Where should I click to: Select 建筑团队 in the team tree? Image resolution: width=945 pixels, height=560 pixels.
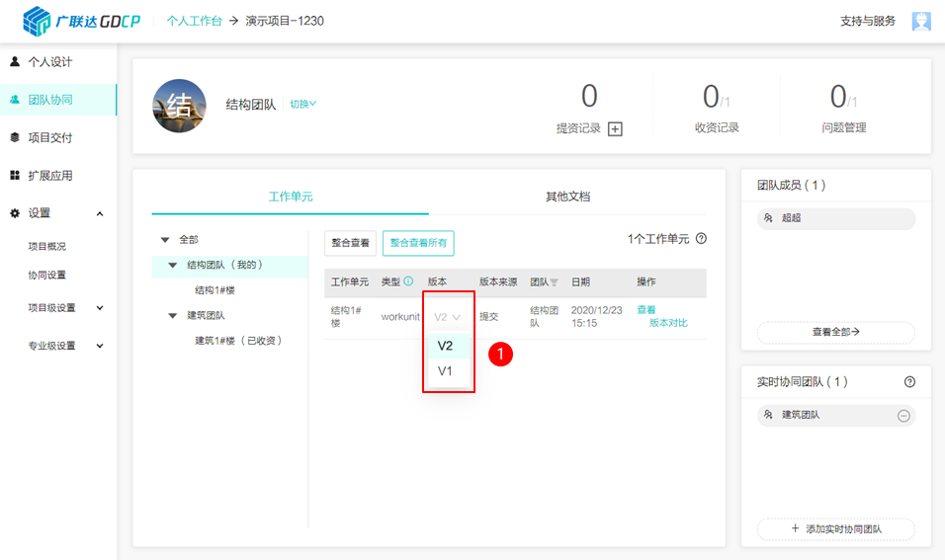point(206,315)
